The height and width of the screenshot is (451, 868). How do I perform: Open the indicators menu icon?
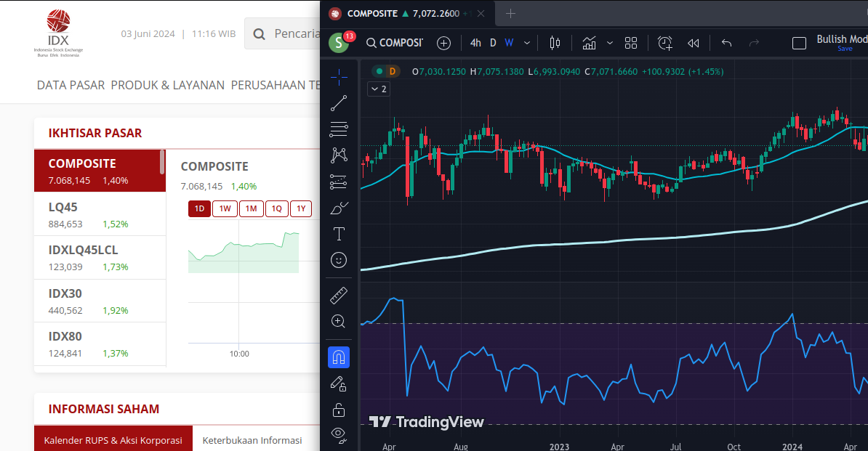[589, 43]
